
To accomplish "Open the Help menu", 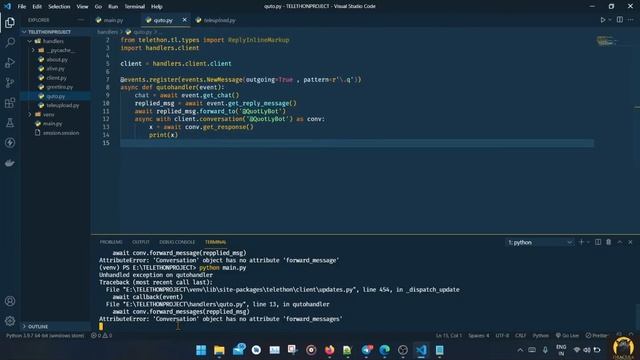I will pyautogui.click(x=157, y=7).
